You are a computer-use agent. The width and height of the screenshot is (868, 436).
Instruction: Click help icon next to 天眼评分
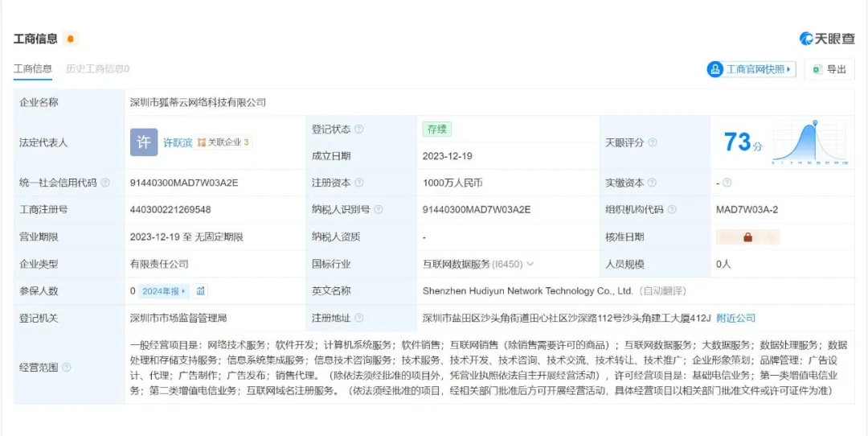pyautogui.click(x=652, y=142)
